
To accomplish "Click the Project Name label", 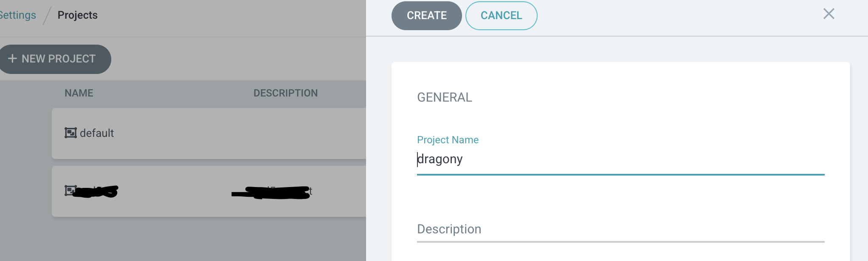I will click(448, 140).
